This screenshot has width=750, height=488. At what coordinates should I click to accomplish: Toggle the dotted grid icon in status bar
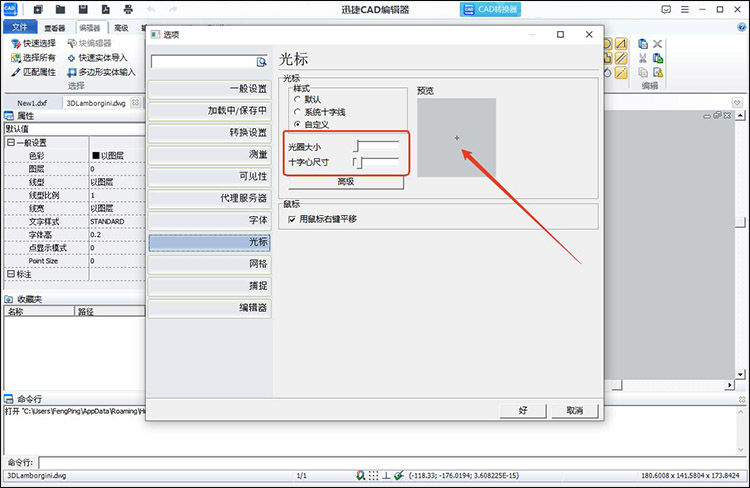coord(373,475)
